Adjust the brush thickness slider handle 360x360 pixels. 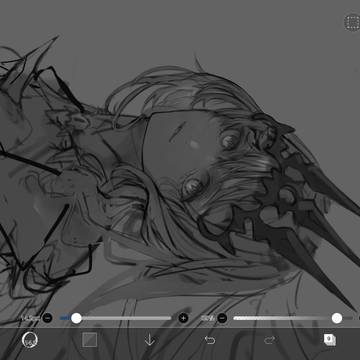click(76, 318)
